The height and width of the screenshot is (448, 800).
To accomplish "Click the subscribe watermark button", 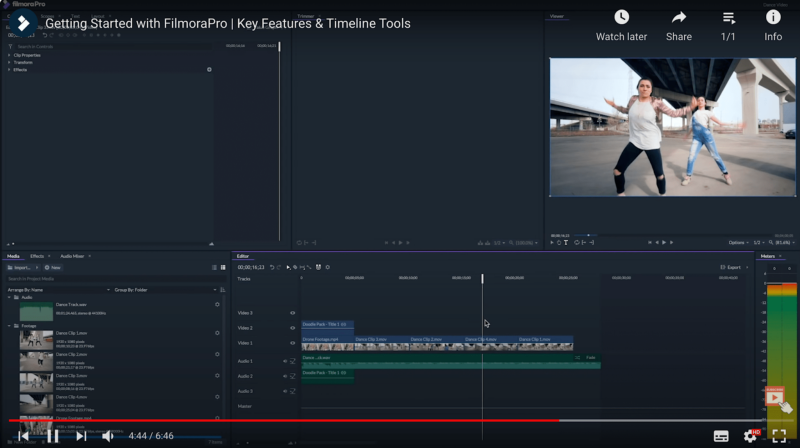I will [x=774, y=396].
